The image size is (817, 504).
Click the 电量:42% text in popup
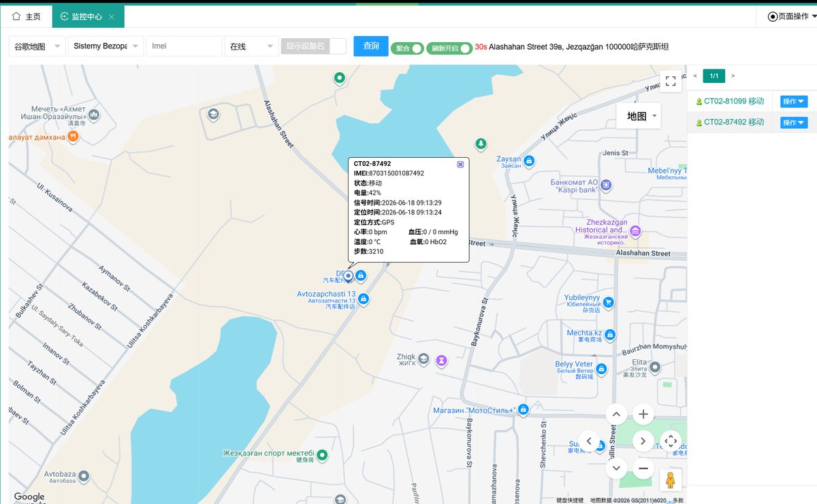(368, 193)
